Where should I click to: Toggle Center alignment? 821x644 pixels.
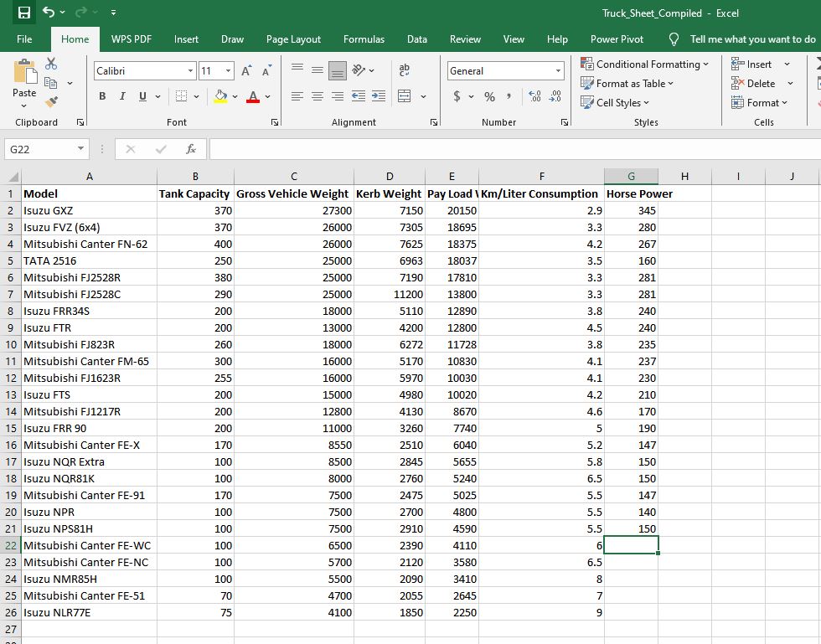[318, 96]
